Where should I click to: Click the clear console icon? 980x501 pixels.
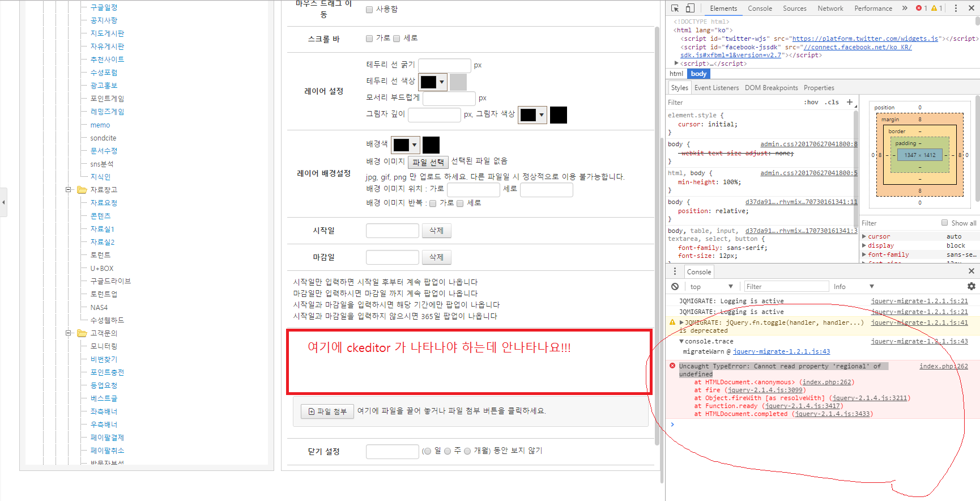point(675,287)
